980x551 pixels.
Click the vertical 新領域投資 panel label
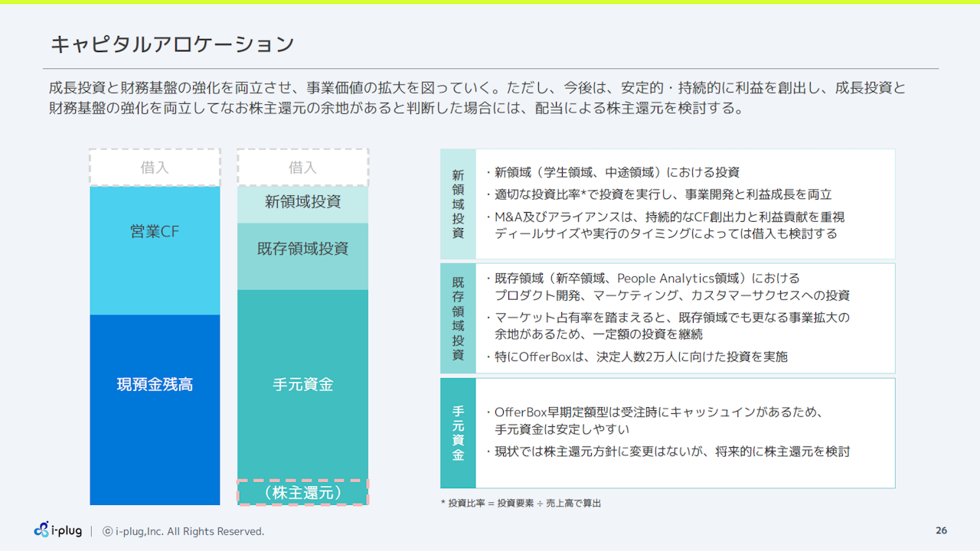pos(458,204)
